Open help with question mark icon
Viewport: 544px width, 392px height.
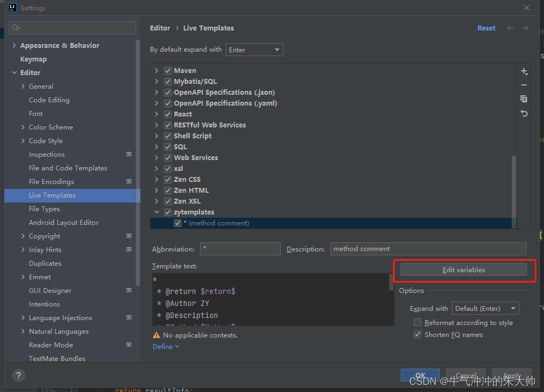(19, 375)
